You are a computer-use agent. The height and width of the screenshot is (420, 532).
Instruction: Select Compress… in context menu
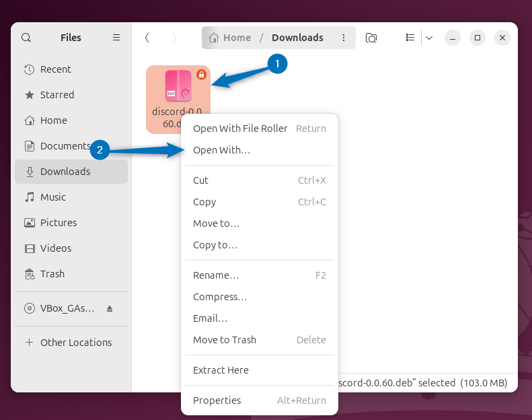coord(260,297)
